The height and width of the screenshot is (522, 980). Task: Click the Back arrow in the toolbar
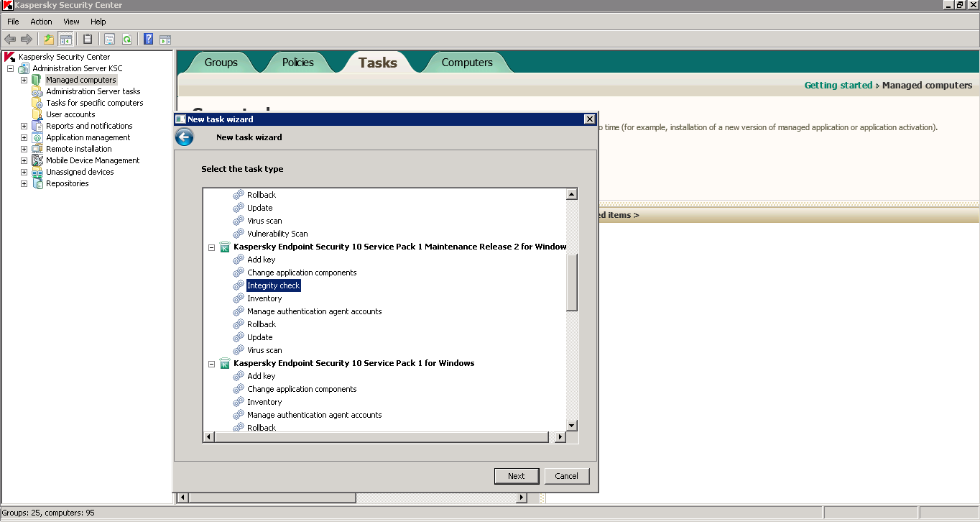pos(10,39)
